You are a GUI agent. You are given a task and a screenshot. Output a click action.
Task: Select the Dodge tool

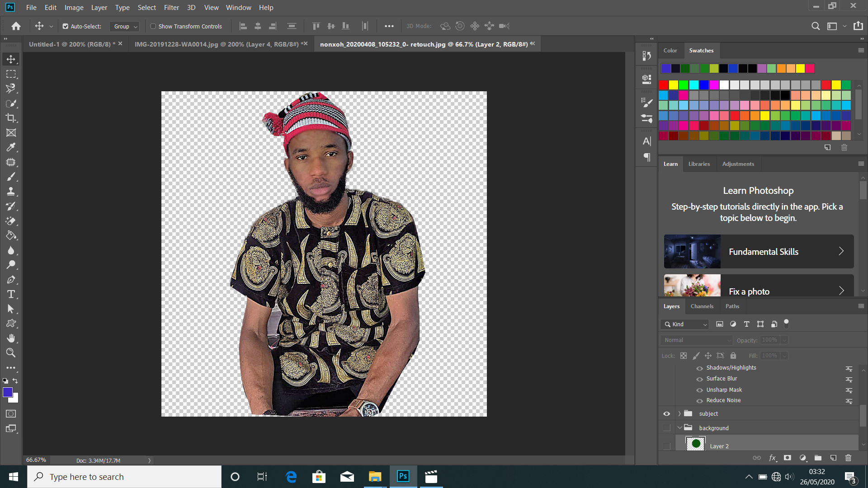(11, 265)
